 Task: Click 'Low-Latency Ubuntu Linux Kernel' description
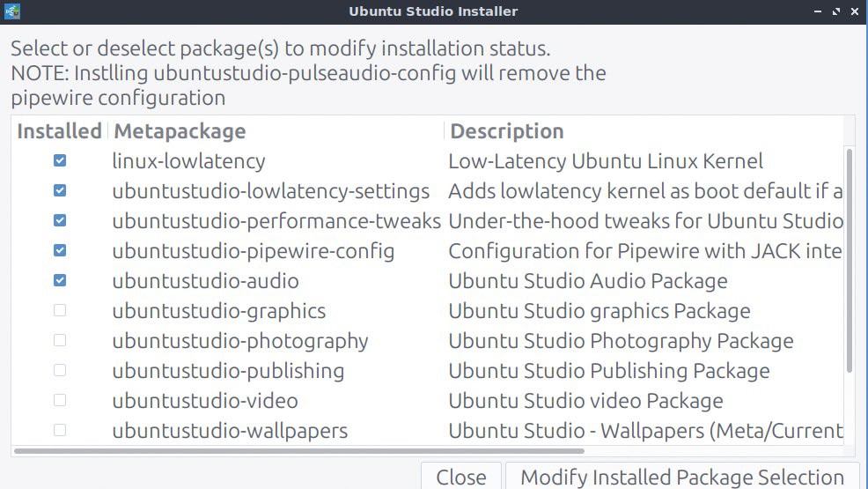point(606,161)
